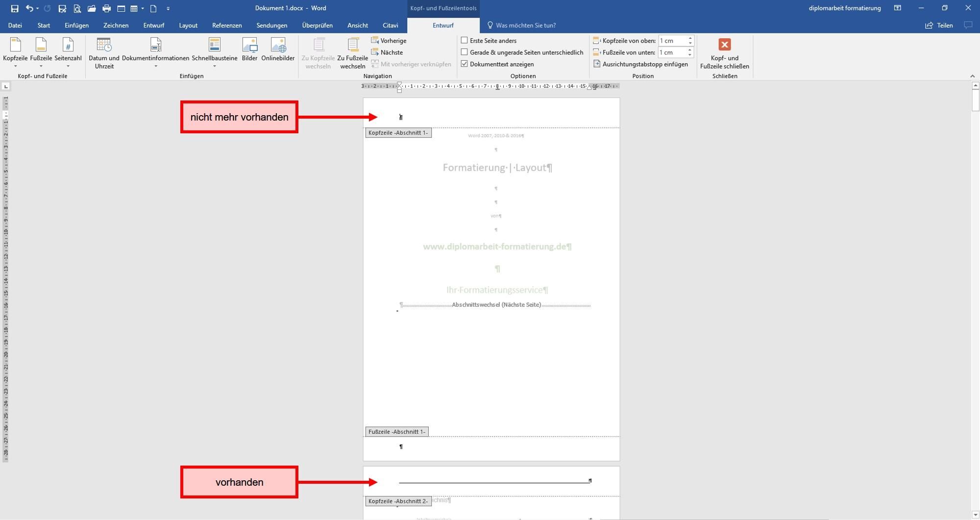Image resolution: width=980 pixels, height=520 pixels.
Task: Click the Save icon in quick access toolbar
Action: pyautogui.click(x=15, y=8)
